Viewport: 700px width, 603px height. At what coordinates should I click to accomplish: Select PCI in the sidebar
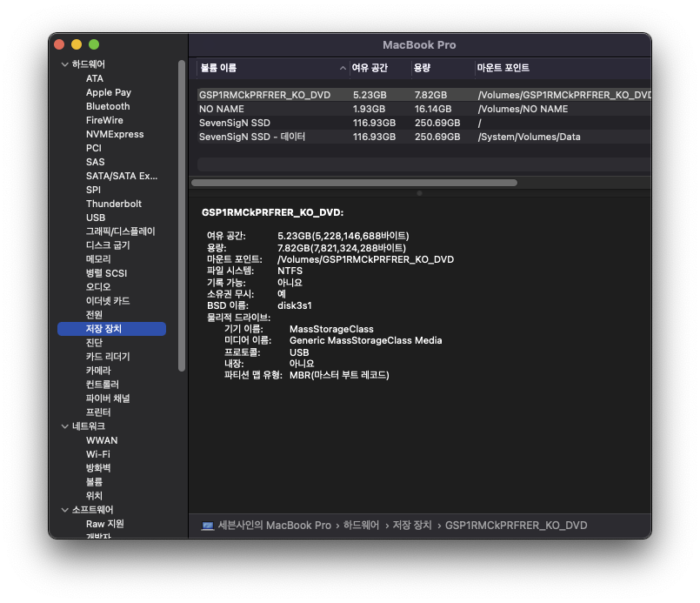pyautogui.click(x=94, y=148)
